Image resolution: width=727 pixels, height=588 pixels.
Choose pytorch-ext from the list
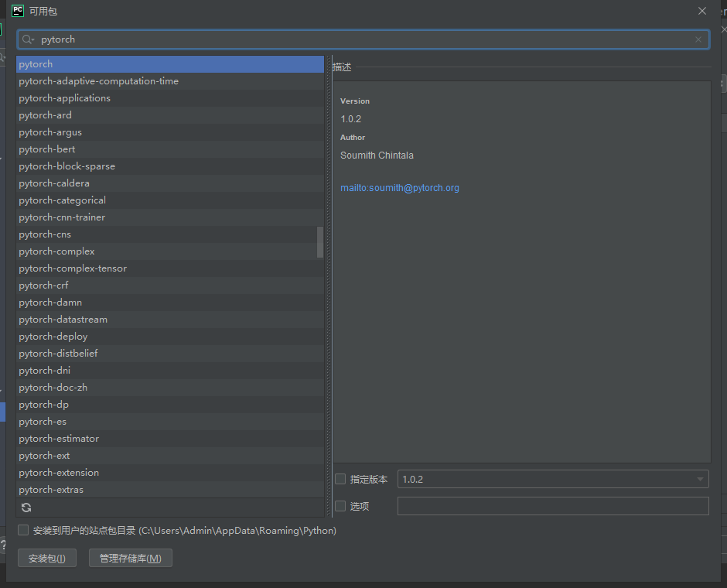click(x=169, y=456)
